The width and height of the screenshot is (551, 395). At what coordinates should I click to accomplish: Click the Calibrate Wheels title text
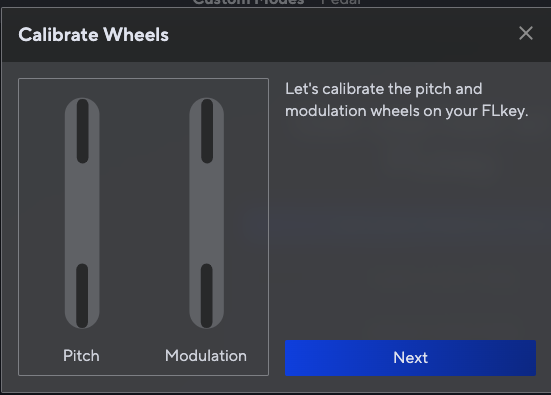[x=93, y=34]
